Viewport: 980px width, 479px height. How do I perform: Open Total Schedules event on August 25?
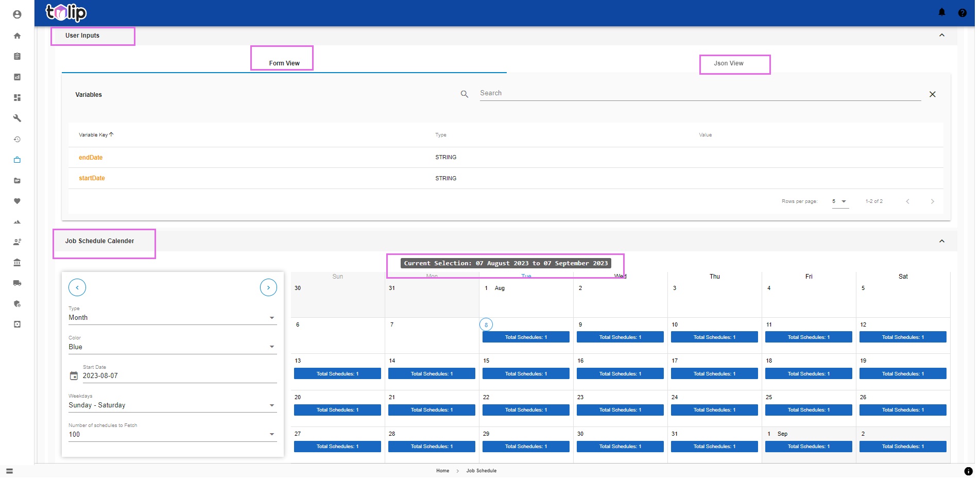[809, 410]
